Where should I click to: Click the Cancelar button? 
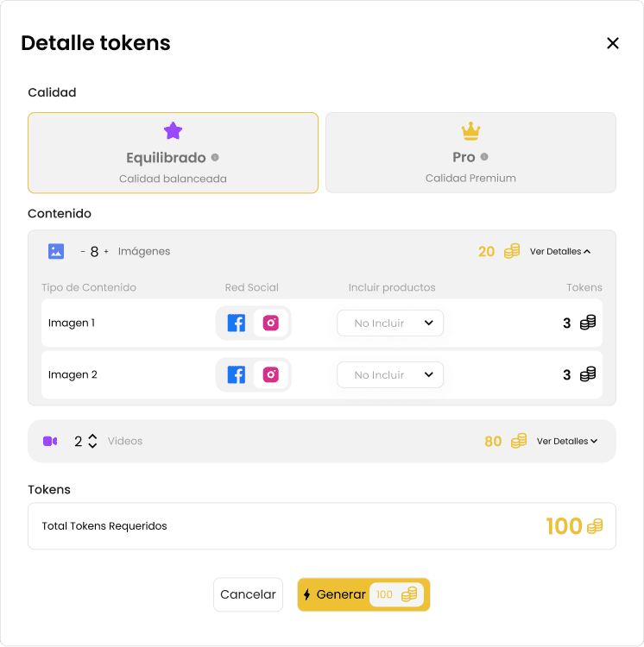248,594
